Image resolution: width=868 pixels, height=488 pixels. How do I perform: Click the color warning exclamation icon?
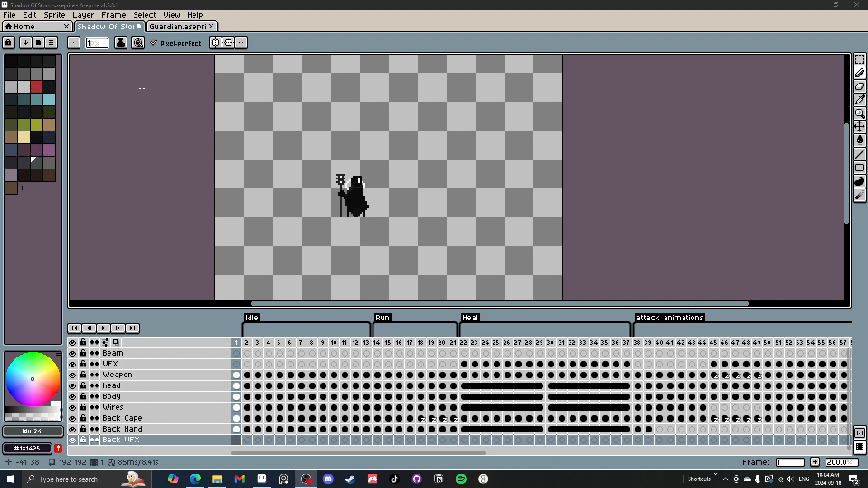[x=58, y=448]
